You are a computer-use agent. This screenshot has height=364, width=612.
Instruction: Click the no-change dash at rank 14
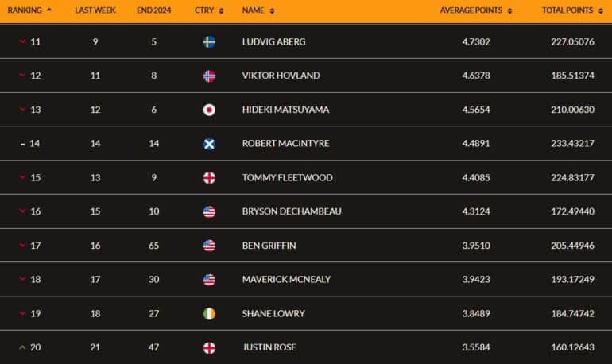(22, 145)
